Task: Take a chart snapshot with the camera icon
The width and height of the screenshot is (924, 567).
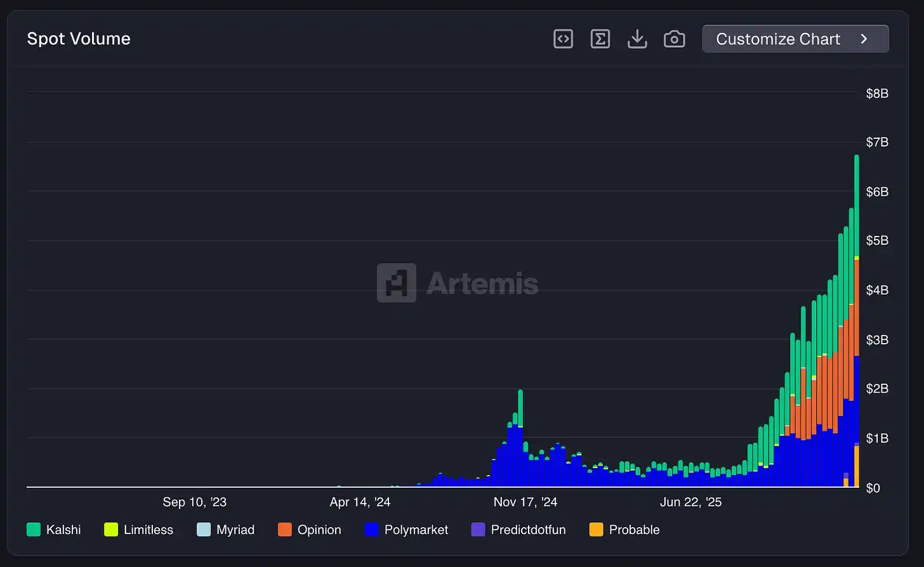Action: point(674,39)
